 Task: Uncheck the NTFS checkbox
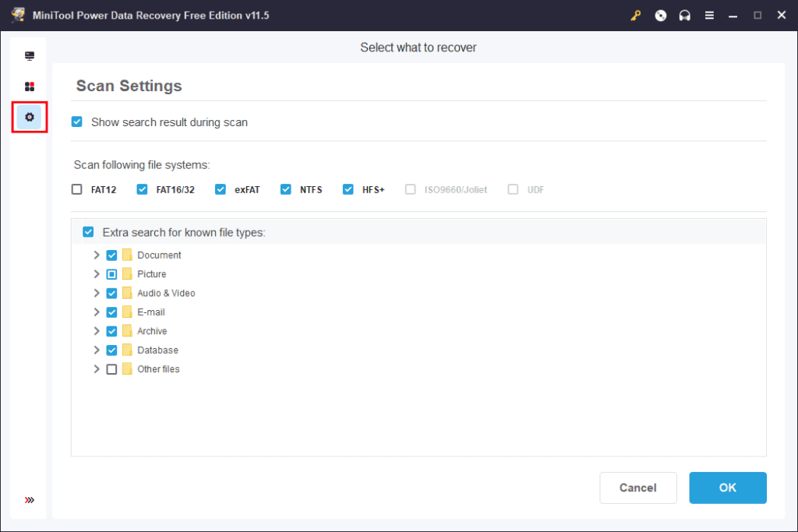286,189
